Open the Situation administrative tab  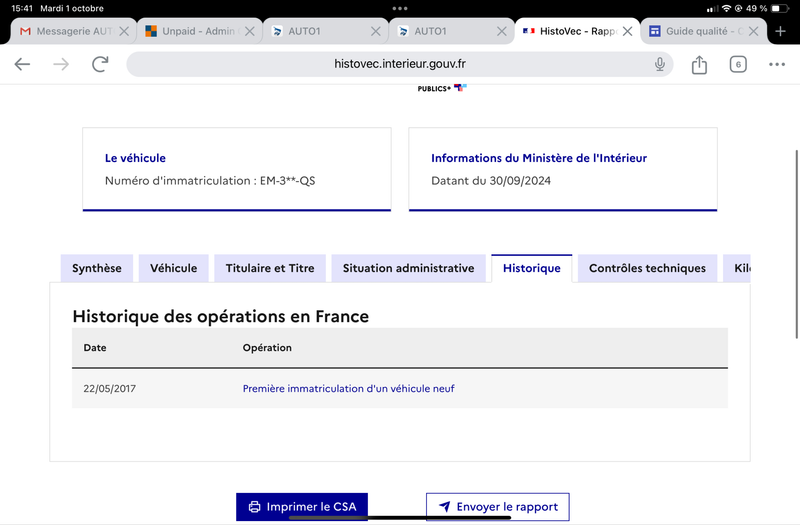point(408,268)
